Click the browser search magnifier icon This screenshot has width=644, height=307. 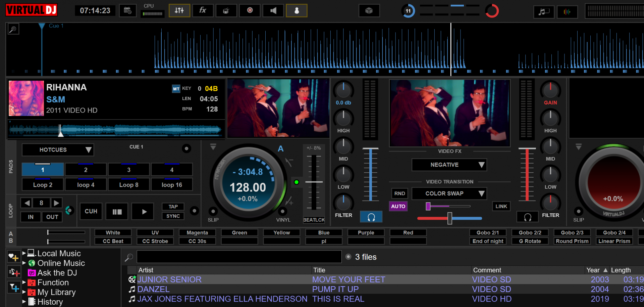click(129, 257)
